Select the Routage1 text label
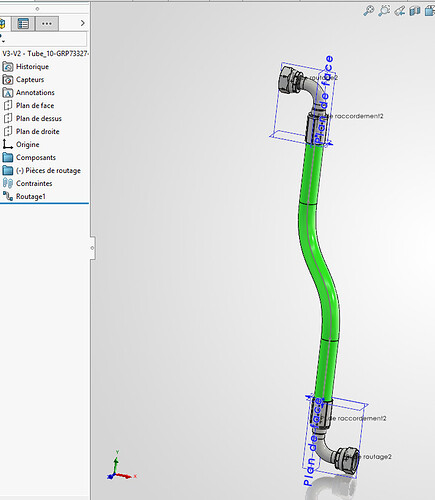Image resolution: width=435 pixels, height=500 pixels. point(31,197)
